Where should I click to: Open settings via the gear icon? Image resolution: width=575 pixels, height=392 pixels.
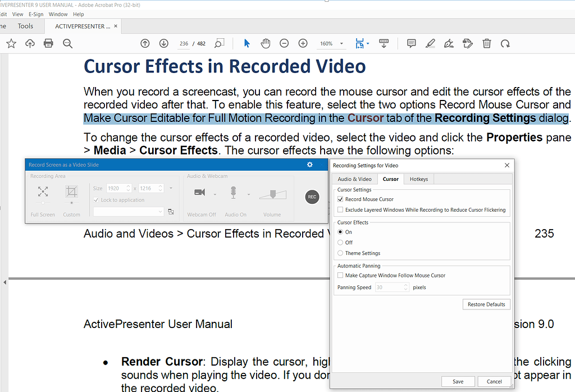click(309, 165)
